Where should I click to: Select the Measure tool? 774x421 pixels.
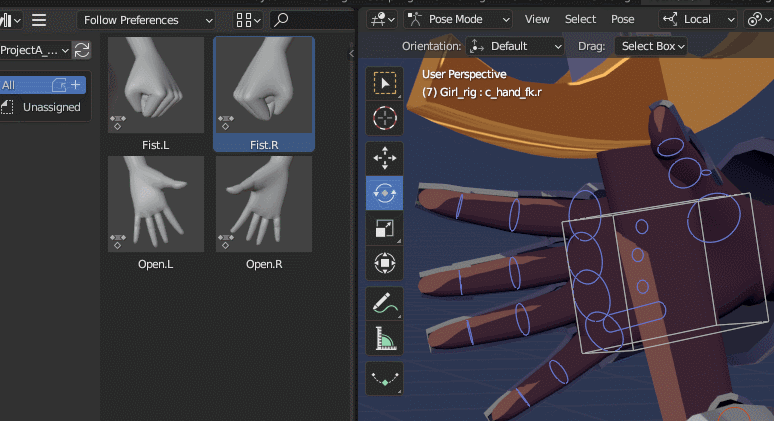[x=384, y=339]
